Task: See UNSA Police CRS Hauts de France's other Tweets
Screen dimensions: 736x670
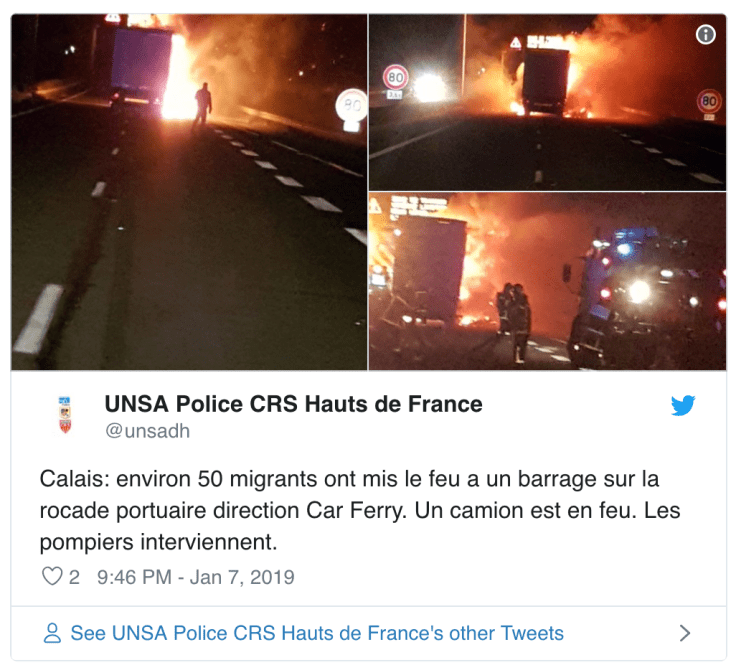Action: click(x=317, y=633)
